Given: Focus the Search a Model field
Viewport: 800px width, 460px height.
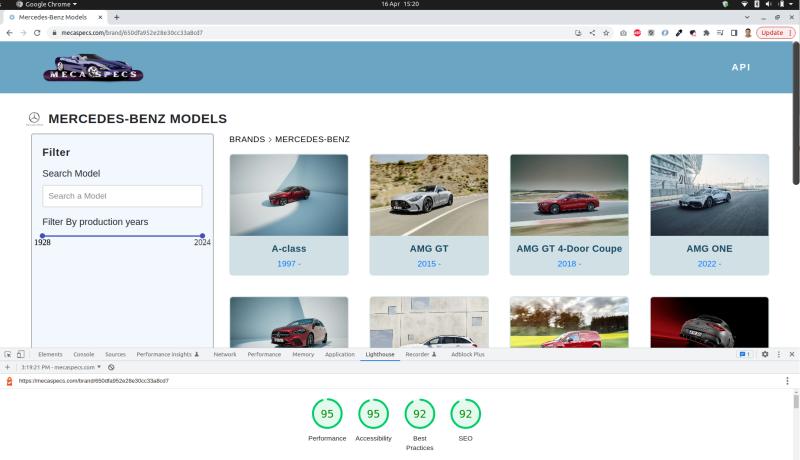Looking at the screenshot, I should coord(122,196).
